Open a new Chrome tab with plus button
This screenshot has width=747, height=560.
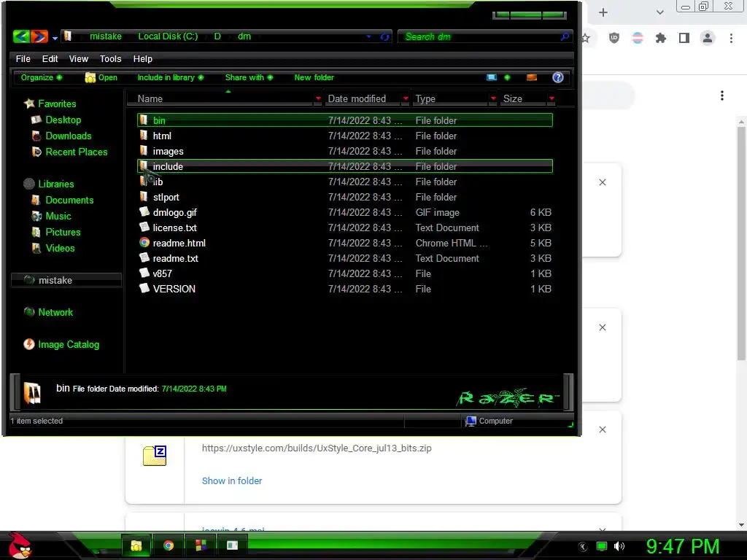[x=603, y=12]
